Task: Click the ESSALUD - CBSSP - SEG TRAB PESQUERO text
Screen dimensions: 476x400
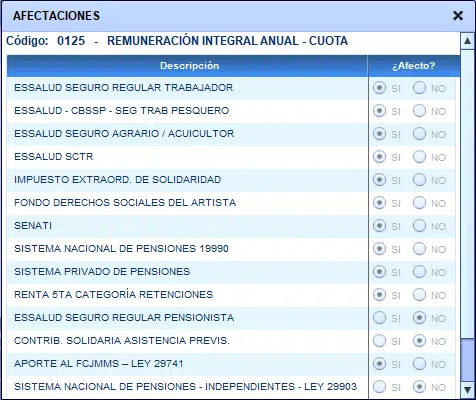Action: (121, 111)
